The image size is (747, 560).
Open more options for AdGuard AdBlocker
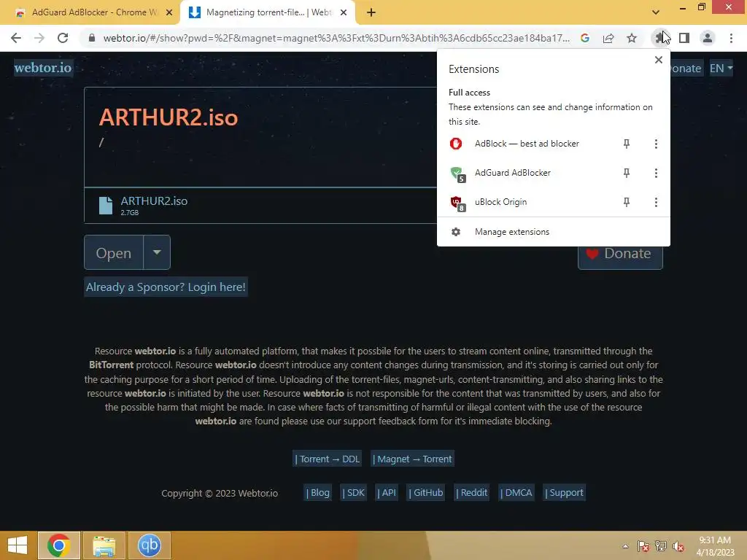(x=656, y=173)
